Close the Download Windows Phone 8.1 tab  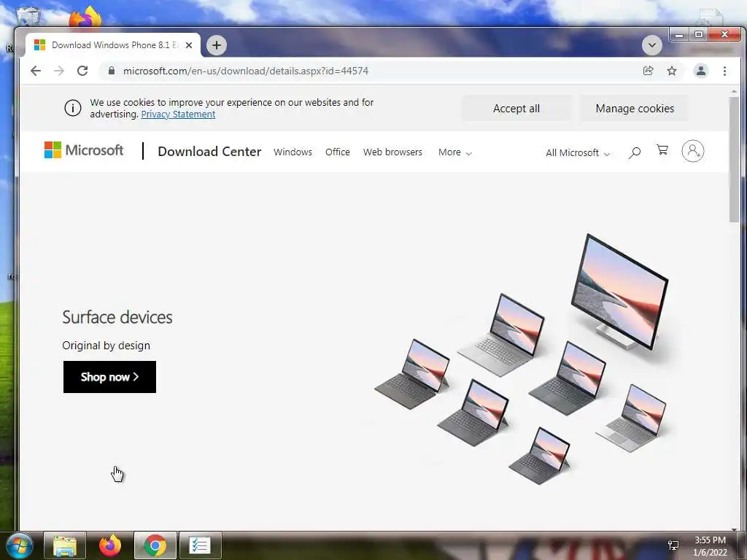[x=189, y=45]
